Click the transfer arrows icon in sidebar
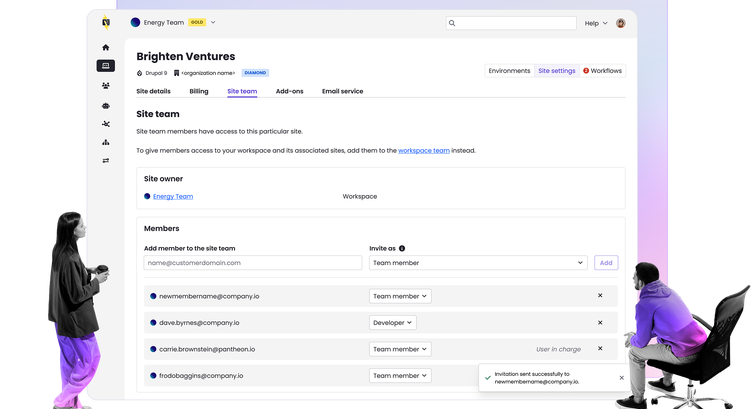Image resolution: width=756 pixels, height=409 pixels. [106, 161]
